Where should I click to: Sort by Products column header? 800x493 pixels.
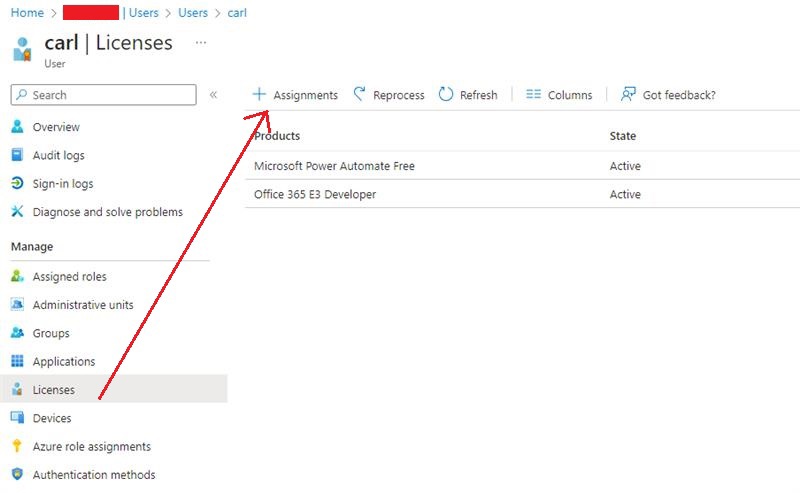click(x=277, y=136)
